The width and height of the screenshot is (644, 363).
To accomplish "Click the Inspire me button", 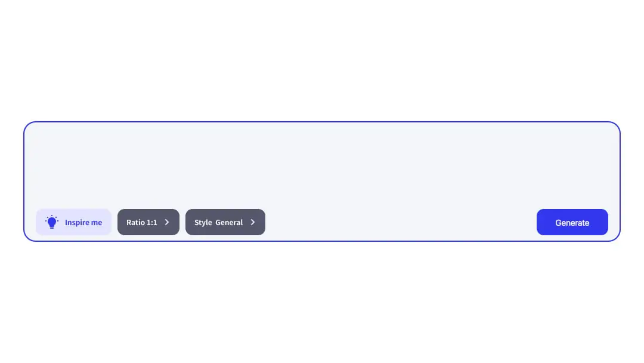I will tap(73, 222).
